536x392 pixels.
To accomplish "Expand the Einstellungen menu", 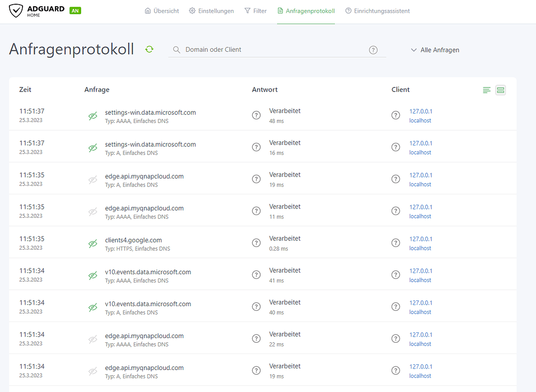I will (x=211, y=11).
